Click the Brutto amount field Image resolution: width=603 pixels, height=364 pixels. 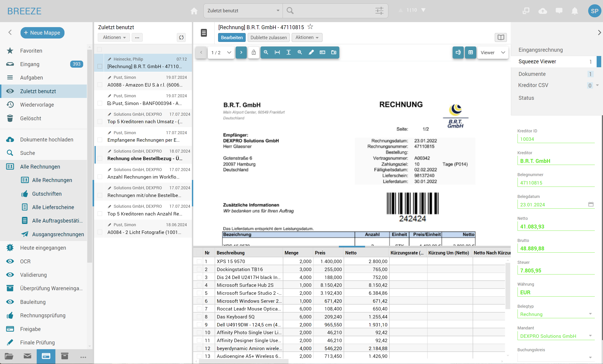[x=556, y=248]
